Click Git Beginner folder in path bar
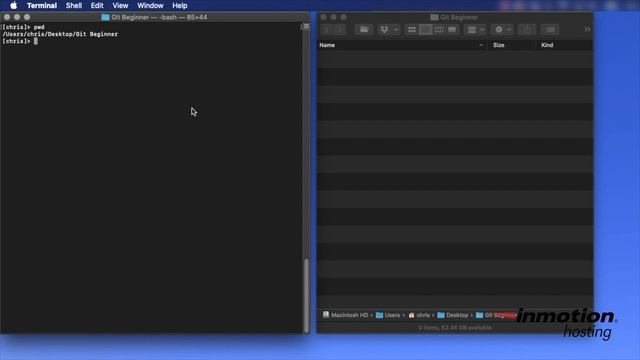Image resolution: width=640 pixels, height=360 pixels. [496, 315]
